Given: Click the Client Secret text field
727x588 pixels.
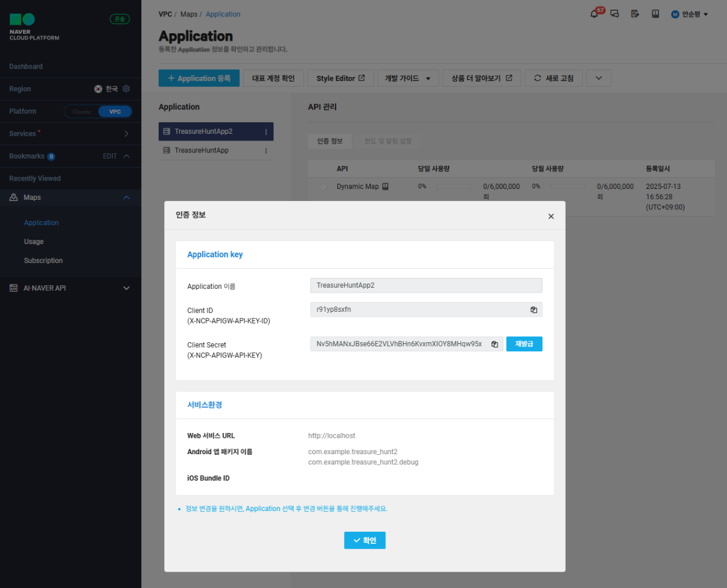Looking at the screenshot, I should 407,344.
